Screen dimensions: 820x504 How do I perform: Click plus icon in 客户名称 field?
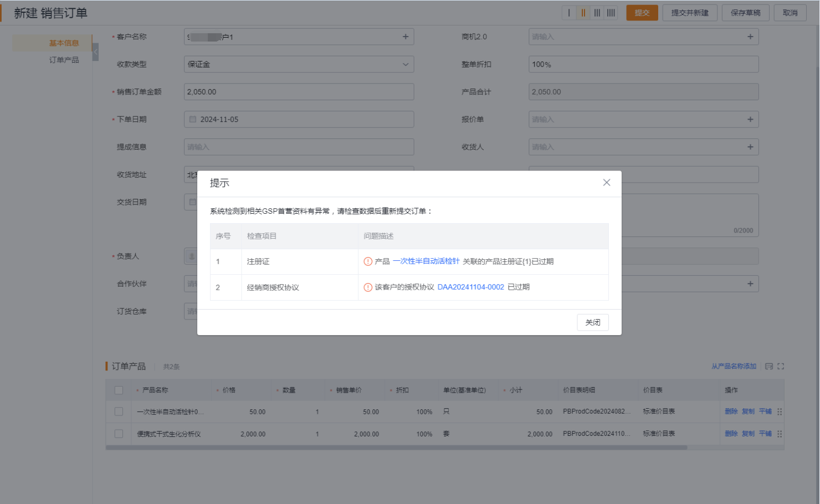[x=406, y=37]
